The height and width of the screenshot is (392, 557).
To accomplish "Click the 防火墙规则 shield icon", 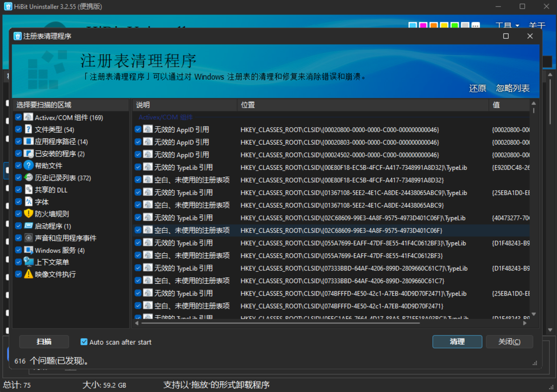I will 29,214.
